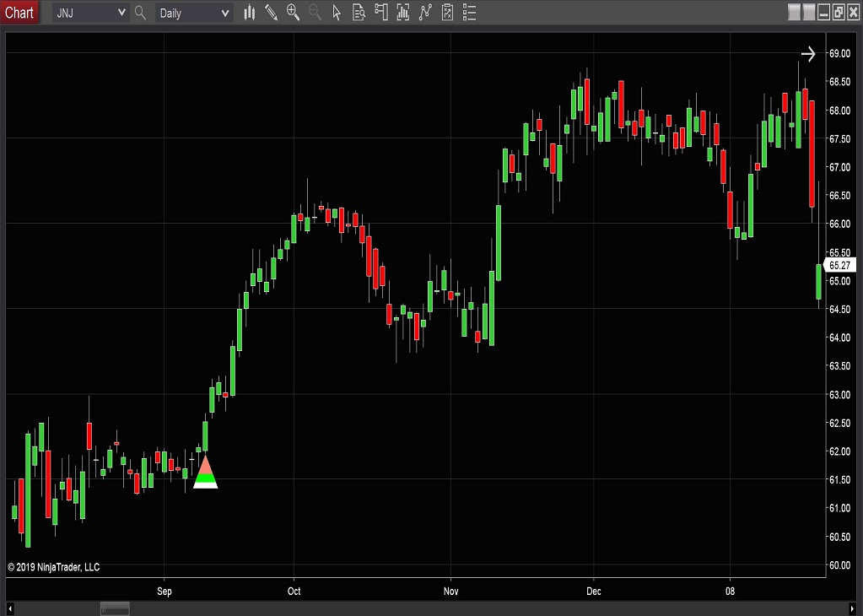The width and height of the screenshot is (863, 616).
Task: Select the cursor pointer tool
Action: pyautogui.click(x=337, y=13)
